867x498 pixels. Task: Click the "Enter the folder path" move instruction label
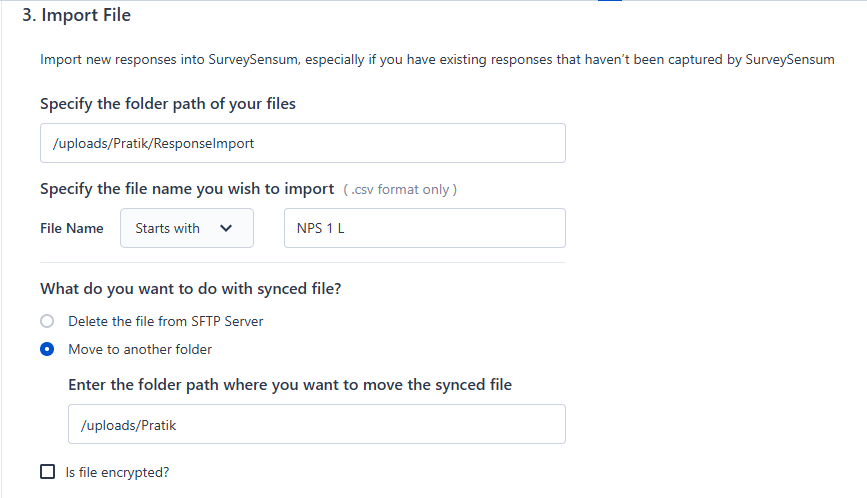coord(289,384)
